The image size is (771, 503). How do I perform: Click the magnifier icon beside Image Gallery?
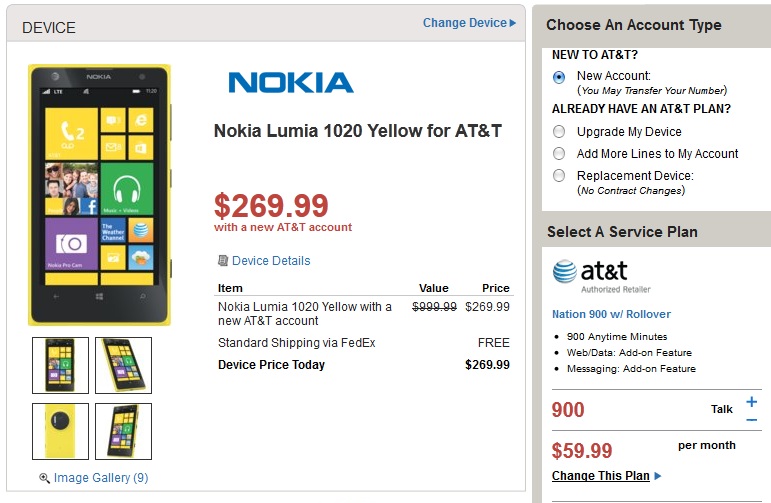(x=44, y=478)
